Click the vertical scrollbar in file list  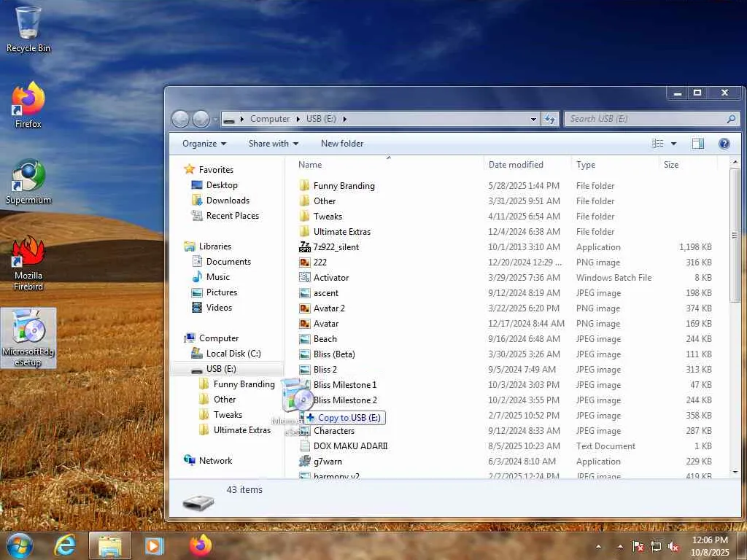735,236
